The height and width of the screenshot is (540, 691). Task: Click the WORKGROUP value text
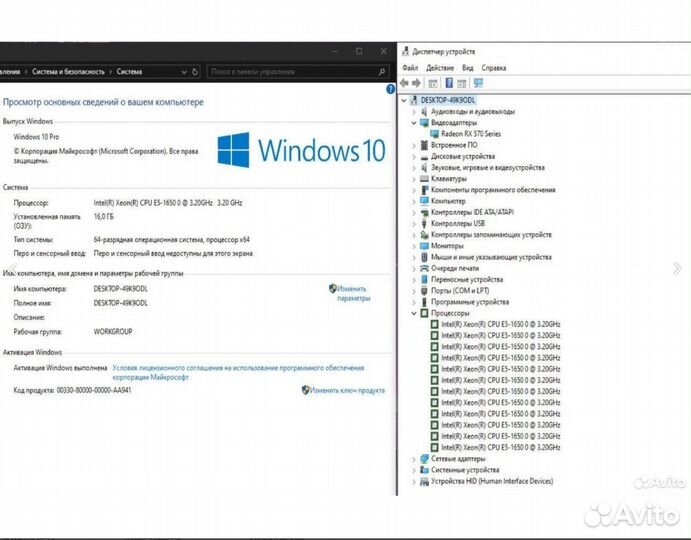[x=113, y=331]
